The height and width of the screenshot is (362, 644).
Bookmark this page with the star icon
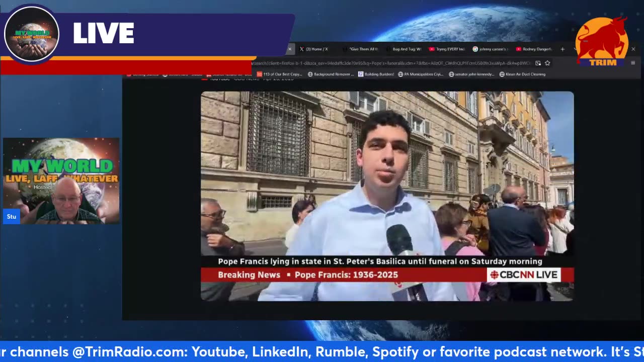coord(547,63)
